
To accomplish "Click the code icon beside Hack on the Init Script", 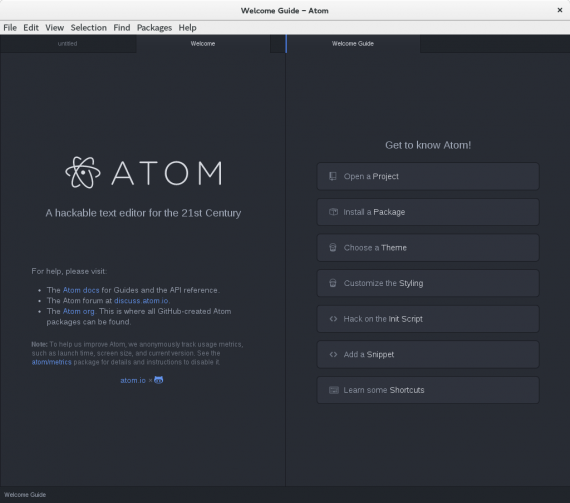I will [333, 319].
